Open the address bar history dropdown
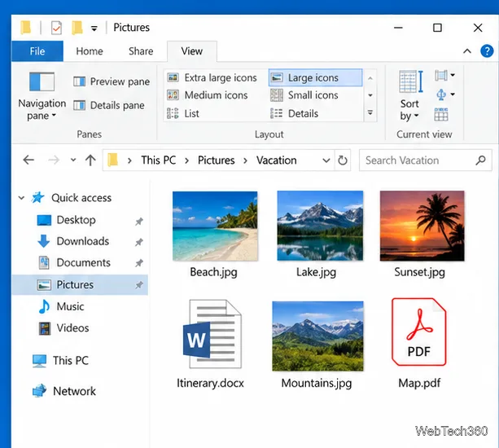The image size is (499, 448). click(x=326, y=160)
